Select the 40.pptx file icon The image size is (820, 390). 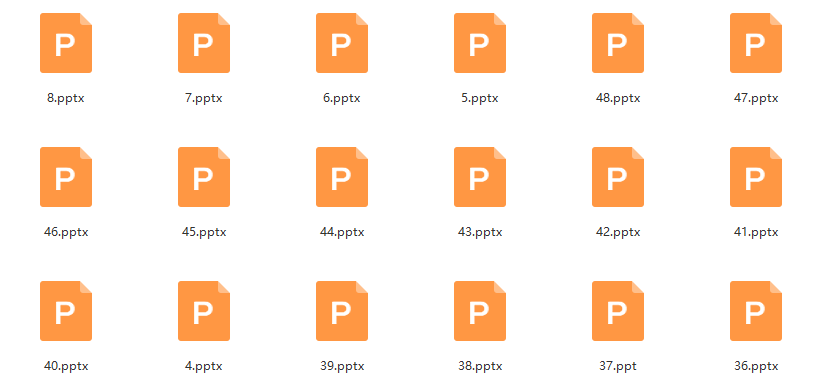66,311
